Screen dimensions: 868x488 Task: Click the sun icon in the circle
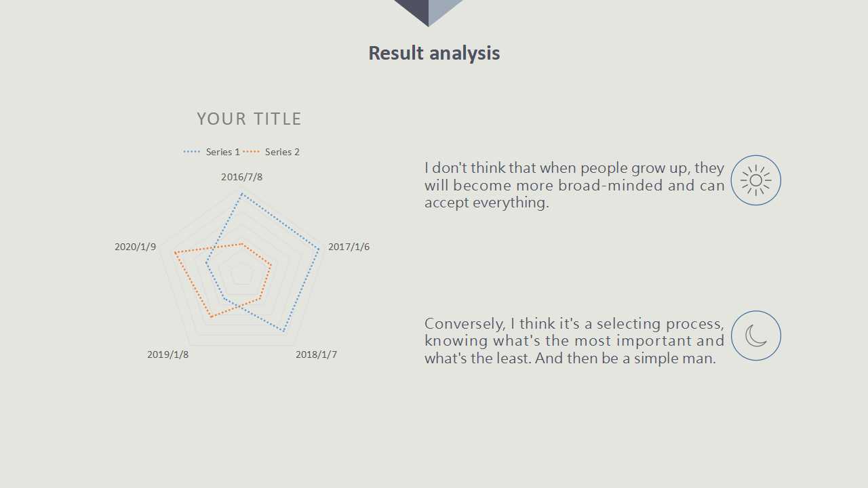click(756, 180)
